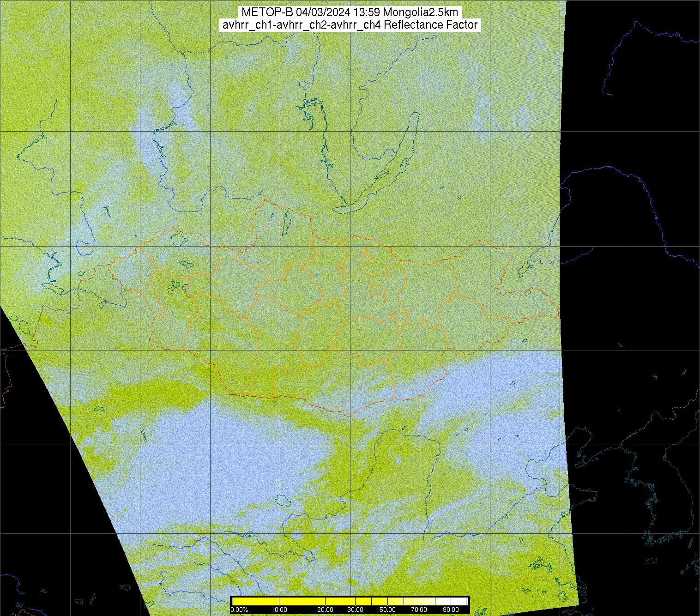Click the '10.00' colorbar label
The height and width of the screenshot is (616, 700).
point(279,610)
